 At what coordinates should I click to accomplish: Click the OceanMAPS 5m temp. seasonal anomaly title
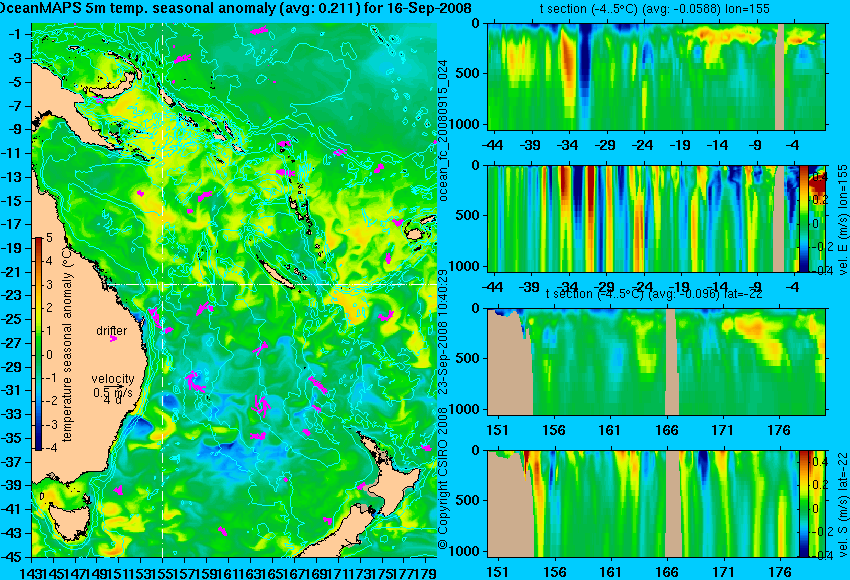[x=236, y=8]
